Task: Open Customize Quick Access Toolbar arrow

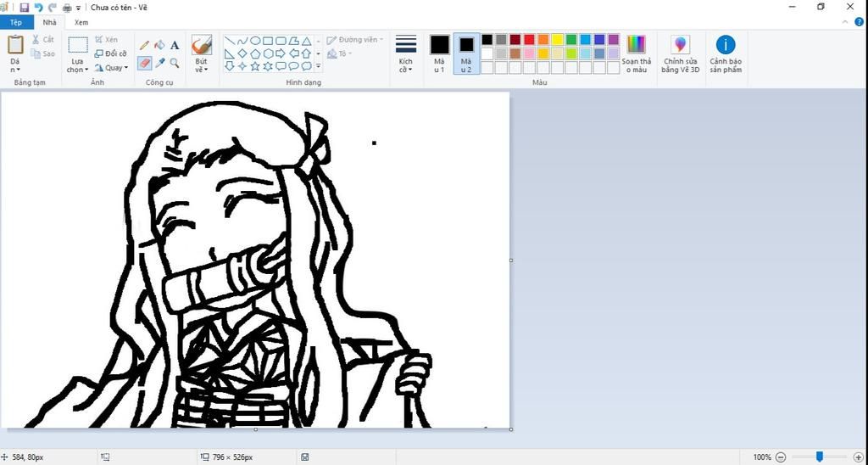Action: coord(78,8)
